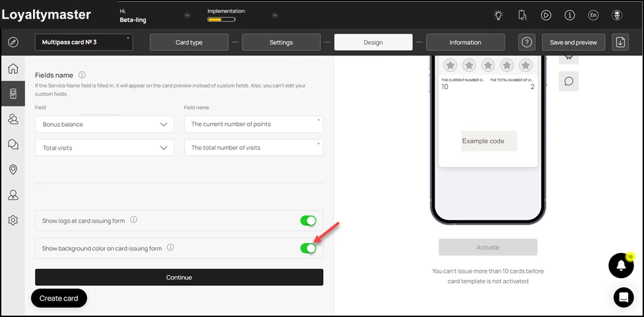Screen dimensions: 644x317
Task: Open the lightbulb tips icon
Action: [498, 15]
